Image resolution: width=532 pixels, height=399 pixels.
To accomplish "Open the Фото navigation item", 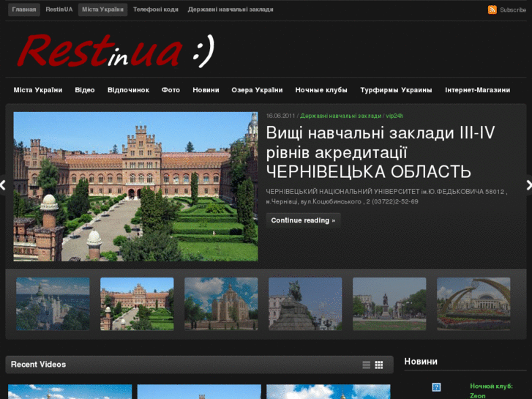I will click(x=171, y=90).
